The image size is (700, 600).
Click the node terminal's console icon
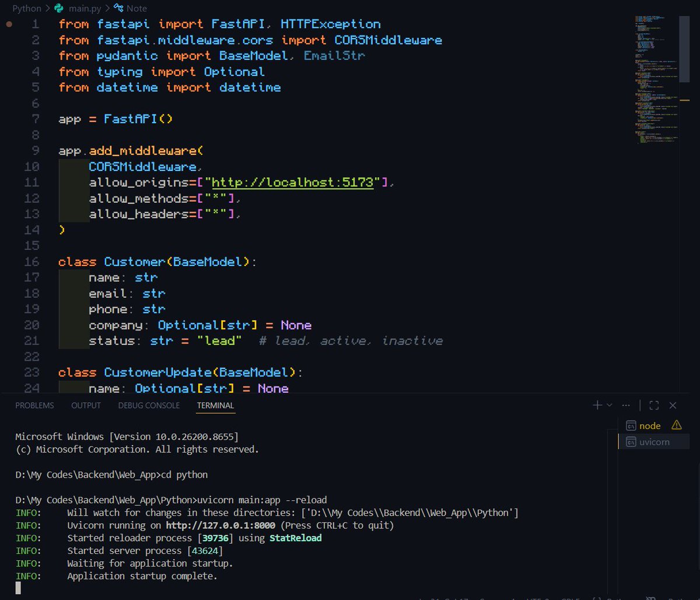point(631,425)
